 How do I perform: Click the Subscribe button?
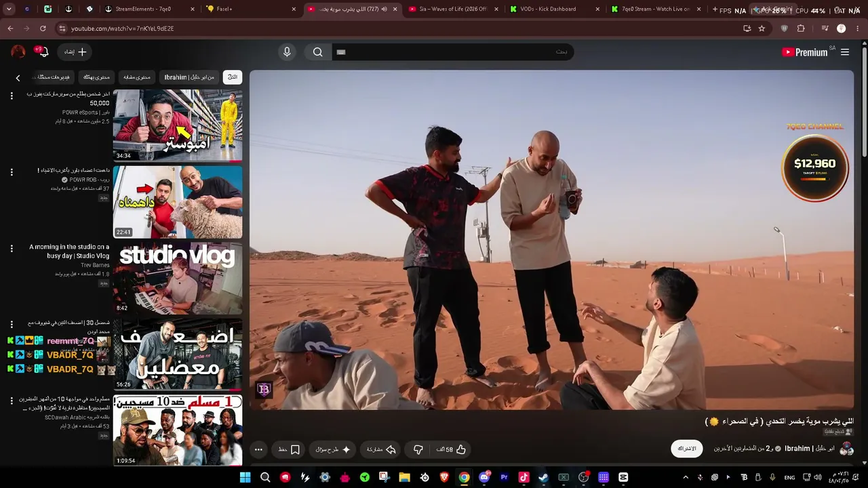[x=687, y=449]
